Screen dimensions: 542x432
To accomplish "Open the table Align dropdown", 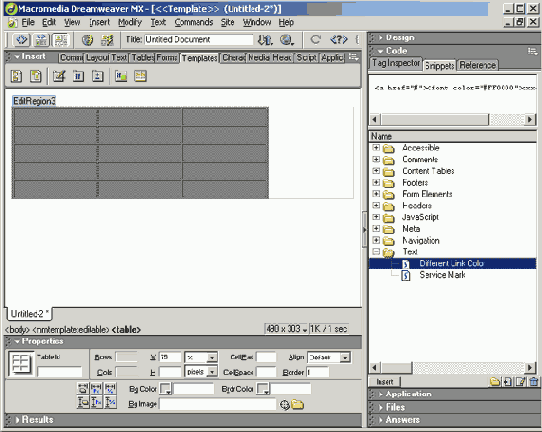I will click(x=345, y=357).
